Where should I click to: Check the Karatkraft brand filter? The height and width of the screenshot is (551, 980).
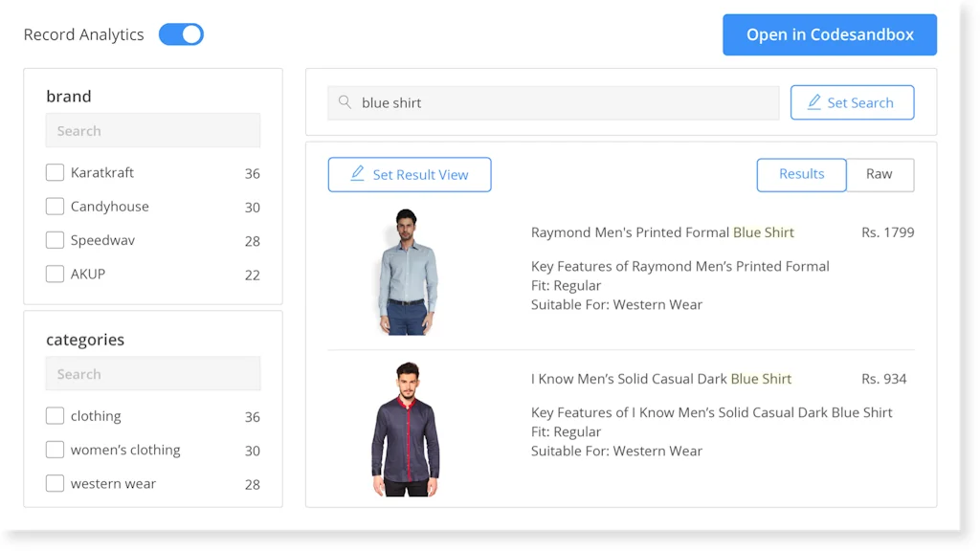click(55, 172)
